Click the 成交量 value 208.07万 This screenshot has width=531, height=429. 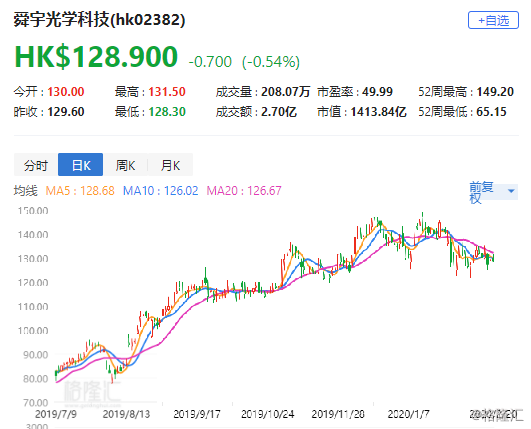tap(285, 92)
